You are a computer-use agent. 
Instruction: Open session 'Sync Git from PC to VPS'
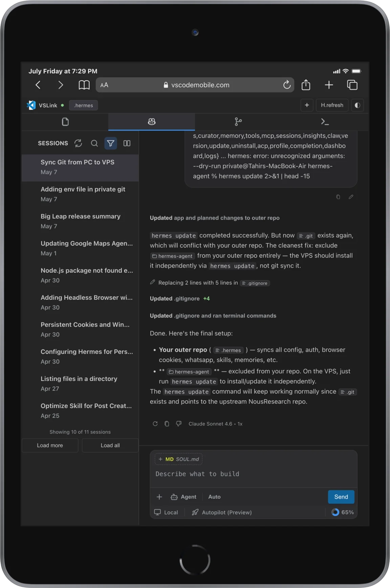click(x=80, y=167)
